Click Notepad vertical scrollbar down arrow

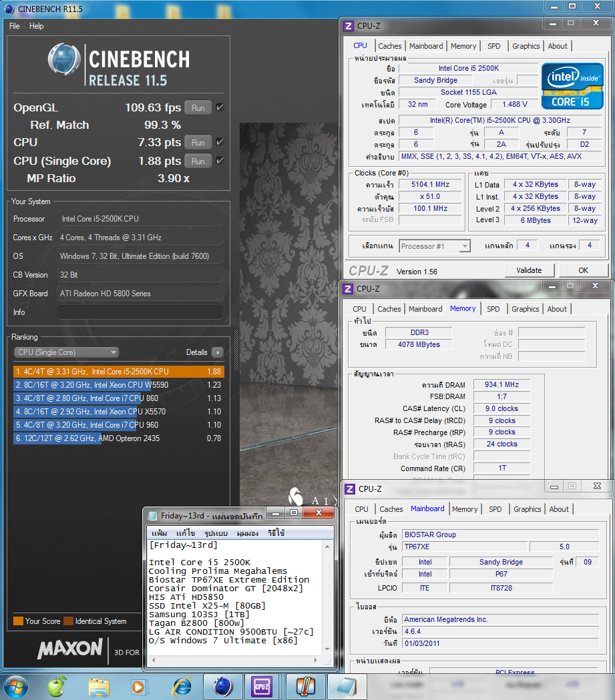coord(327,649)
